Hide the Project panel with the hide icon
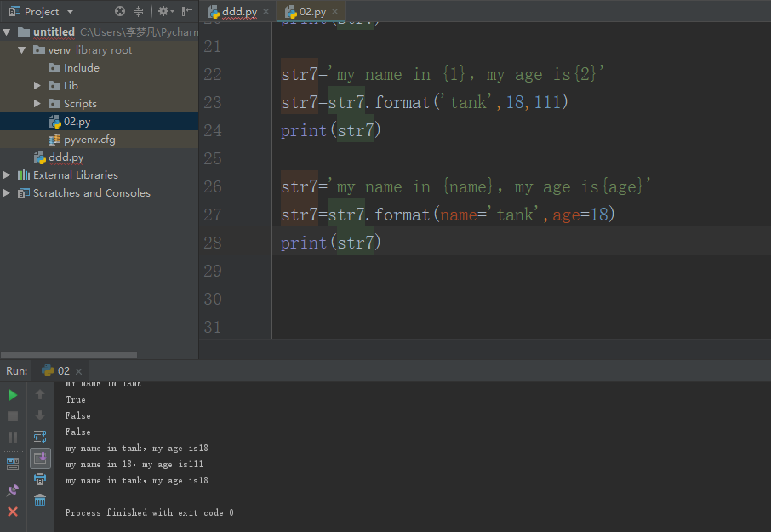771x532 pixels. (x=186, y=11)
